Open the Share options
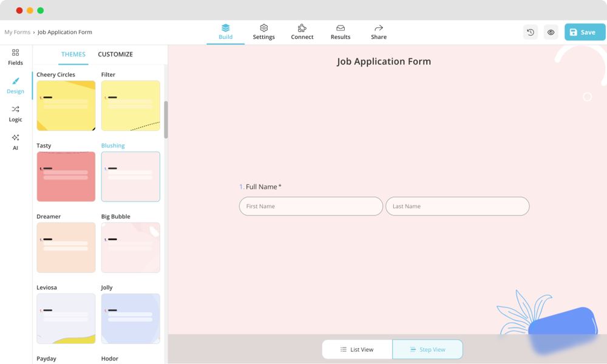 (378, 32)
